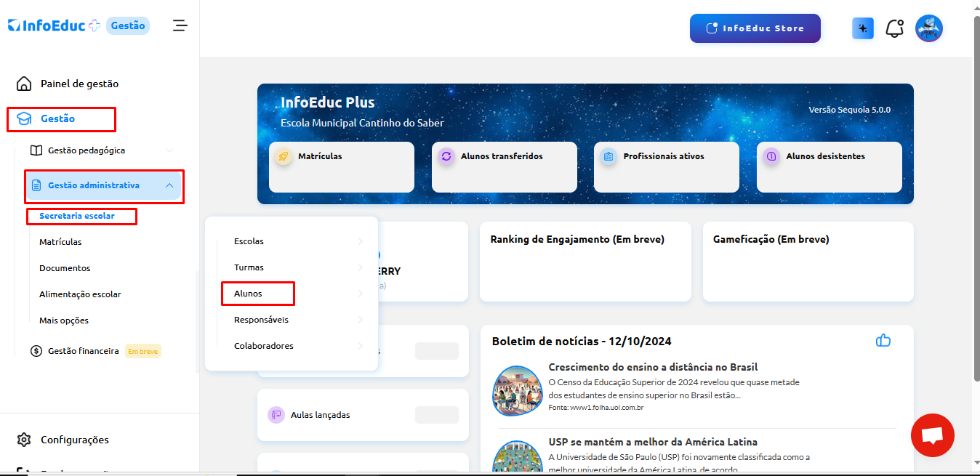Click the Gestão financeira dollar icon
This screenshot has height=476, width=980.
(x=36, y=351)
